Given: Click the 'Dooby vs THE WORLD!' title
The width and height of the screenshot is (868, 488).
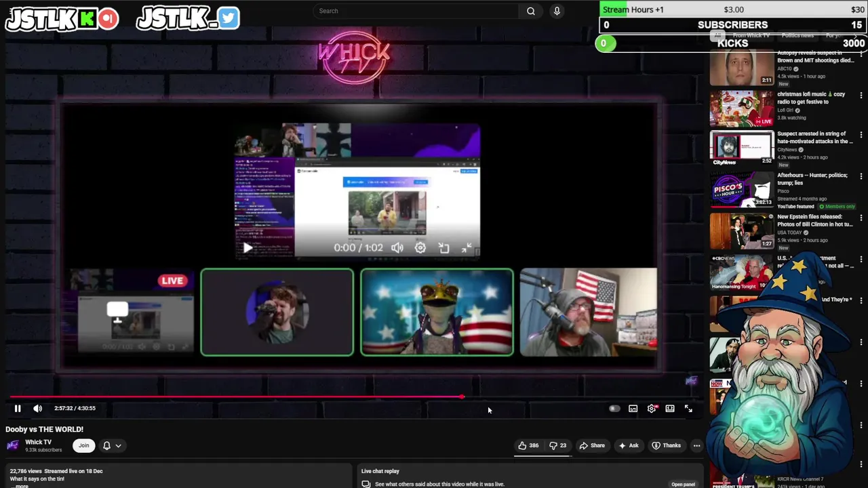Looking at the screenshot, I should tap(45, 429).
